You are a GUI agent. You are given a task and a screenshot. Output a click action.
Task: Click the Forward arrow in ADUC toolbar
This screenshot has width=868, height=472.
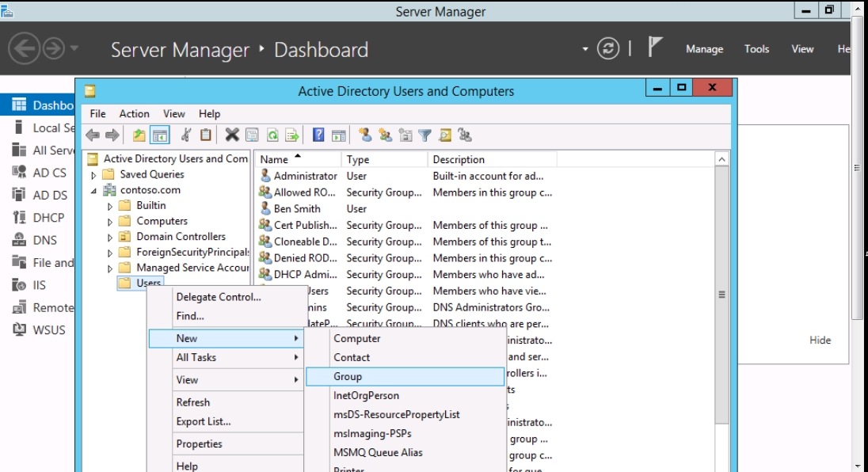pos(112,135)
